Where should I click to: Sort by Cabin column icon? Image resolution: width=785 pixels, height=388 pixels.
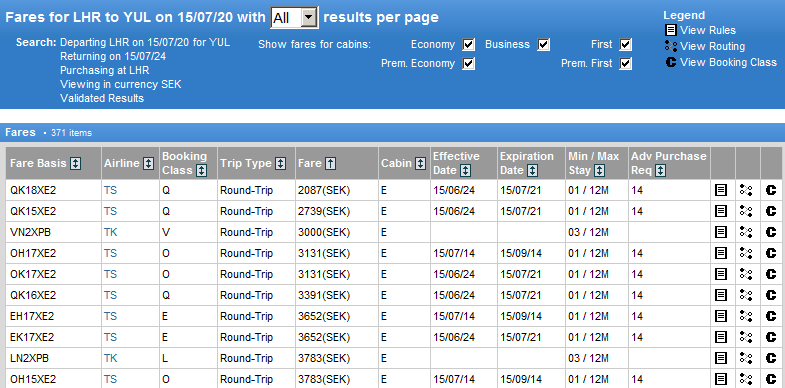pos(421,163)
